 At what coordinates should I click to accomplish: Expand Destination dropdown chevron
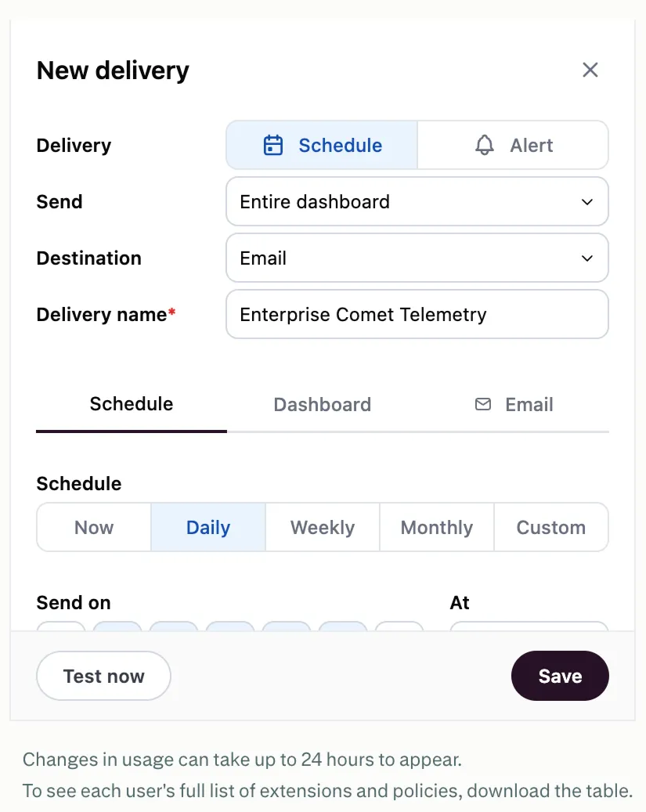point(587,258)
